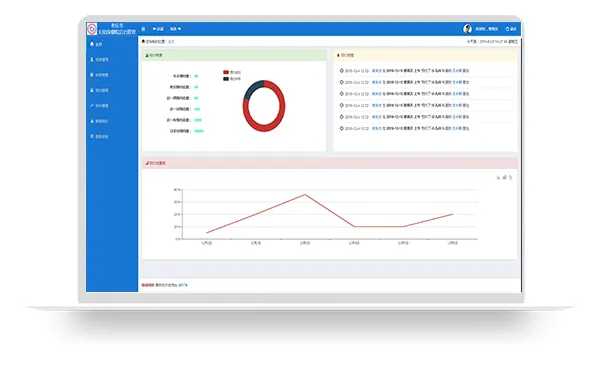Click the first chart toolbox icon above line chart
The height and width of the screenshot is (367, 600).
point(498,178)
